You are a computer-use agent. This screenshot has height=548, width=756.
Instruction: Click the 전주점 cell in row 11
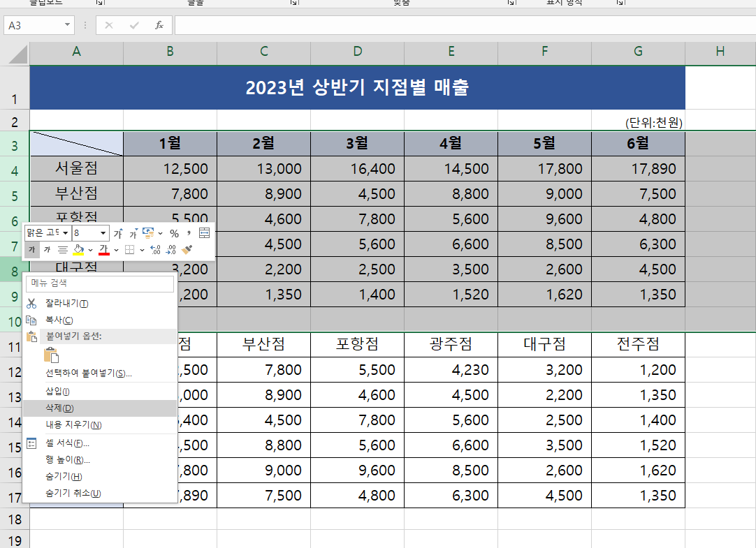click(x=638, y=344)
